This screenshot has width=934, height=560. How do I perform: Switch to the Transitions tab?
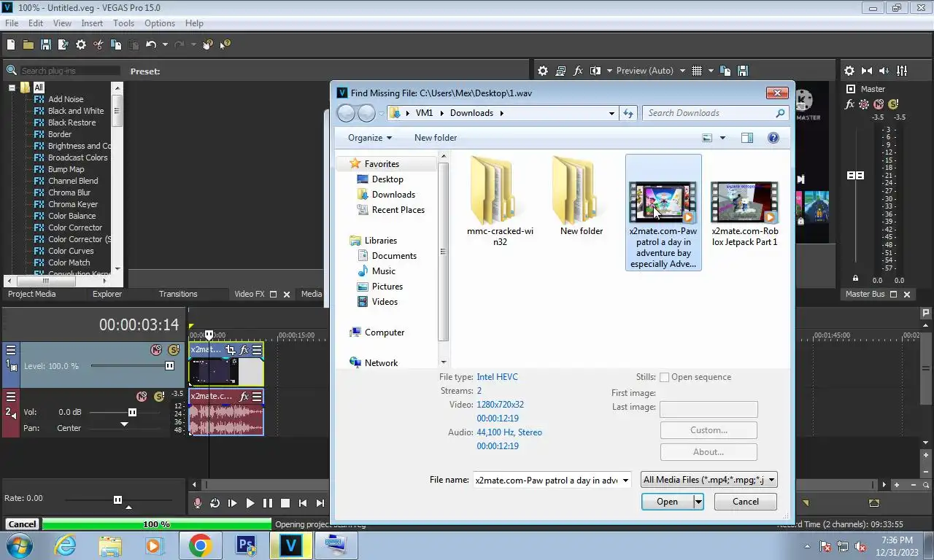point(178,294)
